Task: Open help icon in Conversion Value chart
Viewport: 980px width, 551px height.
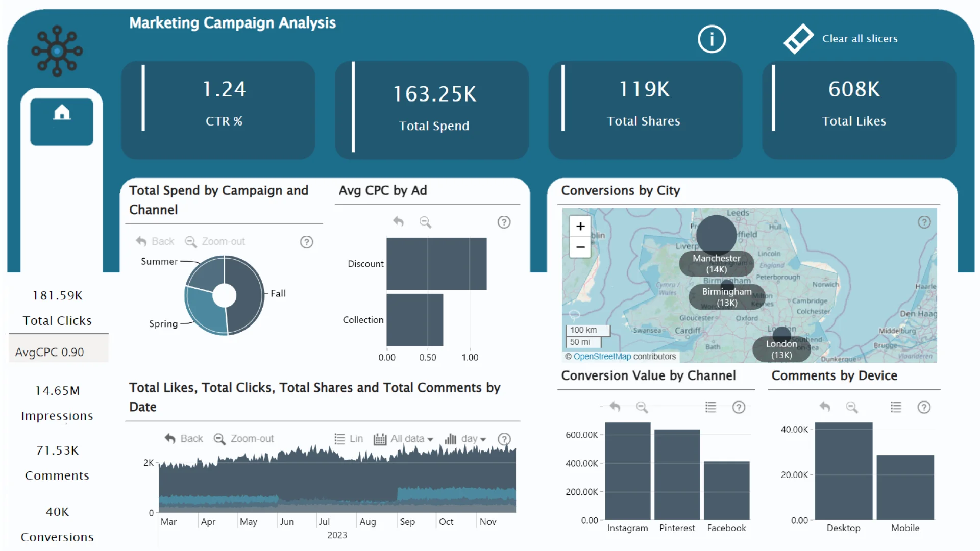Action: 739,407
